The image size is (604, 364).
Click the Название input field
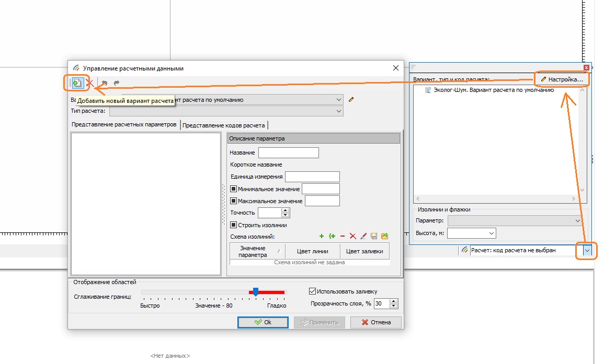[288, 152]
